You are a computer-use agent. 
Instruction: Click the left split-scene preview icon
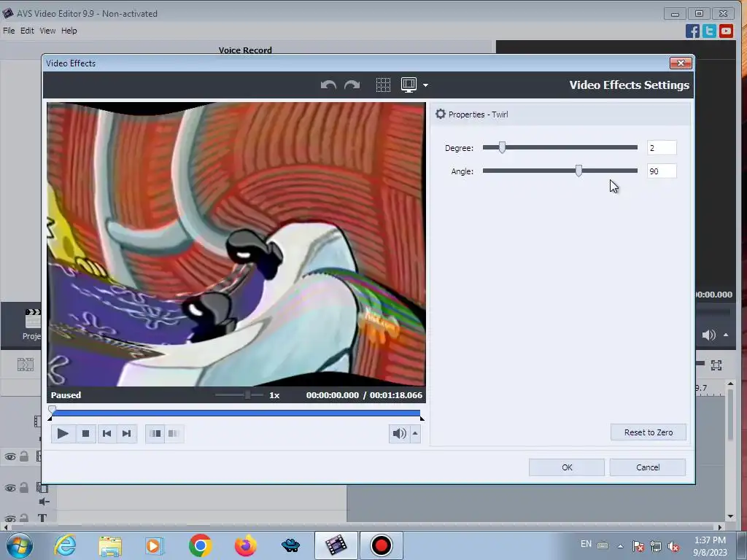coord(155,433)
